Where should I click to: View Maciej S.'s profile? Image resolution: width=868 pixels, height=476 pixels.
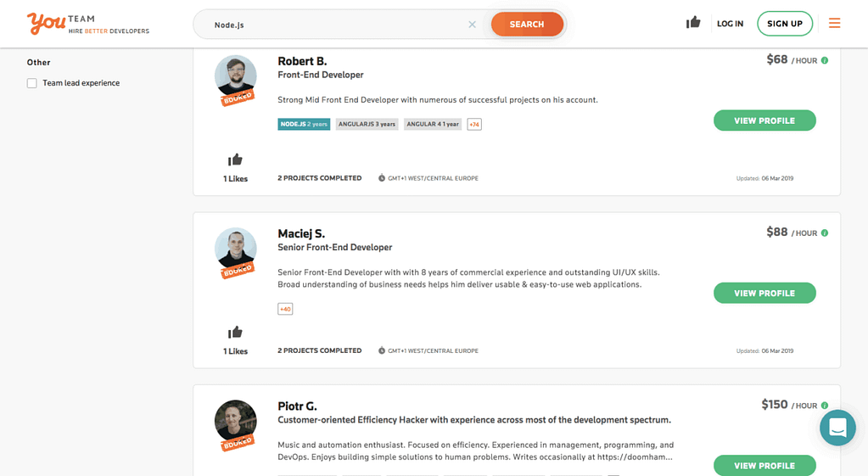tap(764, 294)
